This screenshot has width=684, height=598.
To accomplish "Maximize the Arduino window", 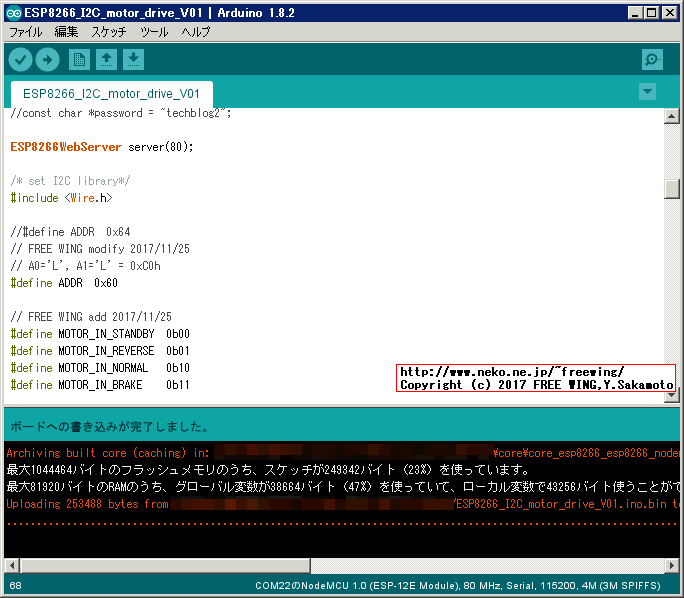I will click(652, 13).
